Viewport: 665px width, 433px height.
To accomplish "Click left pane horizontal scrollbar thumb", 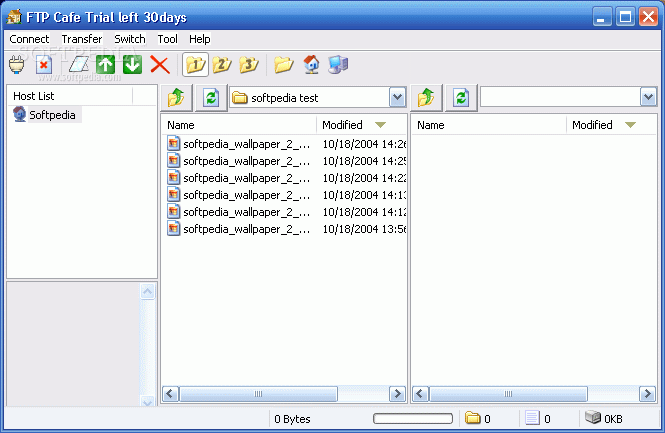I will click(x=258, y=394).
